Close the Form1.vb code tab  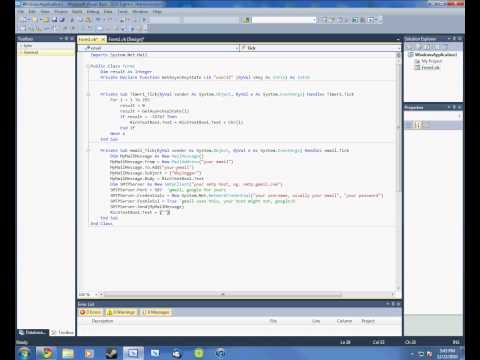pyautogui.click(x=103, y=39)
